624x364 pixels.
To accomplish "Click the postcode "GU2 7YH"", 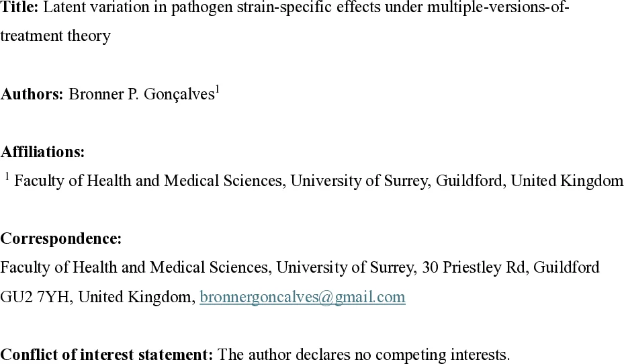I will (35, 297).
